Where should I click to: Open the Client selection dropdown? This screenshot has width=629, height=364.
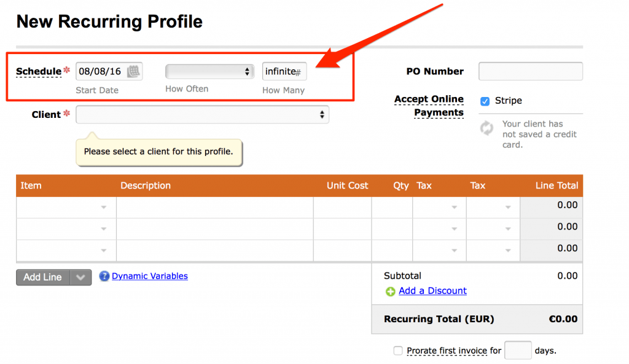[203, 115]
